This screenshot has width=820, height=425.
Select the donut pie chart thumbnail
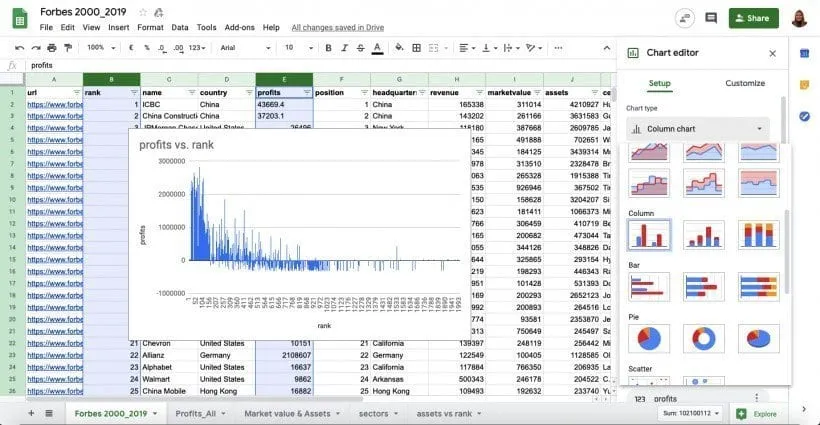[704, 338]
